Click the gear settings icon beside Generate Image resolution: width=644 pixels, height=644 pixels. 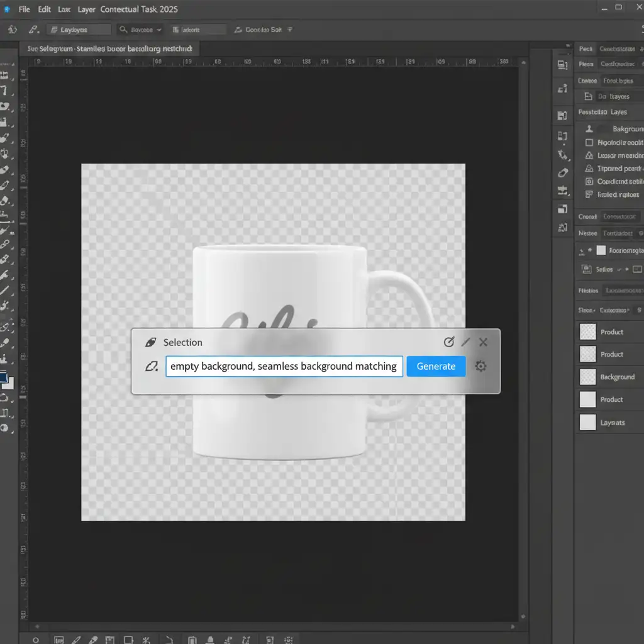pos(480,366)
